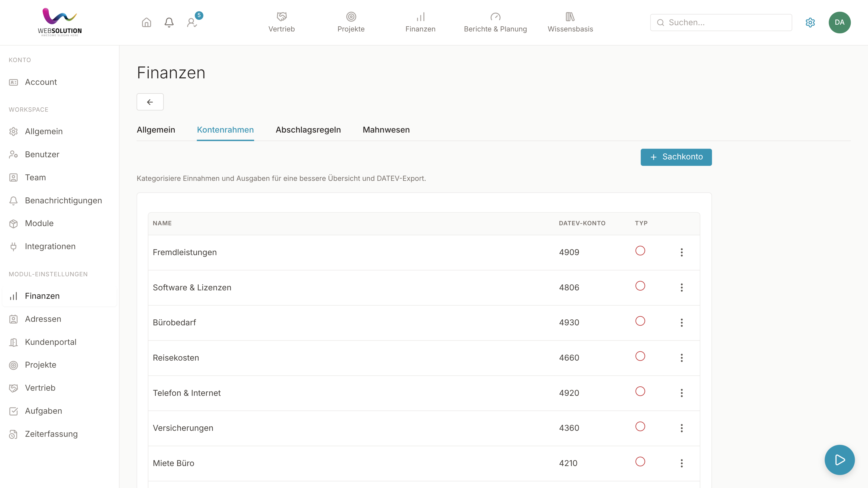Open Adressen module settings
Screen dimensions: 868x488
(60, 319)
